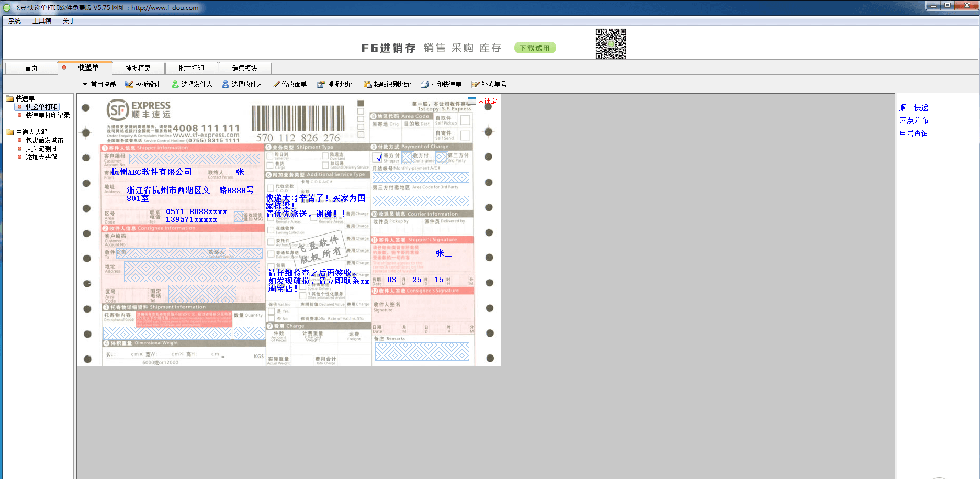
Task: Click sender mobile 139571xxxxx
Action: click(x=192, y=219)
